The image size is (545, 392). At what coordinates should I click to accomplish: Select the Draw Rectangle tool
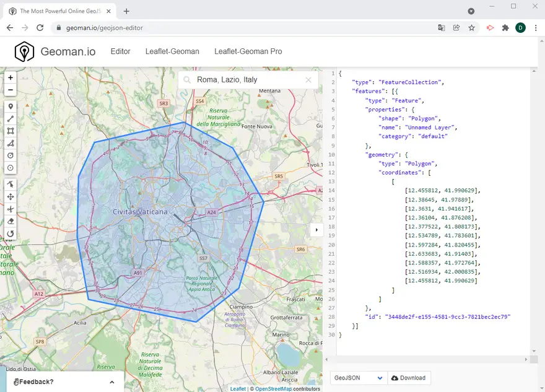11,131
